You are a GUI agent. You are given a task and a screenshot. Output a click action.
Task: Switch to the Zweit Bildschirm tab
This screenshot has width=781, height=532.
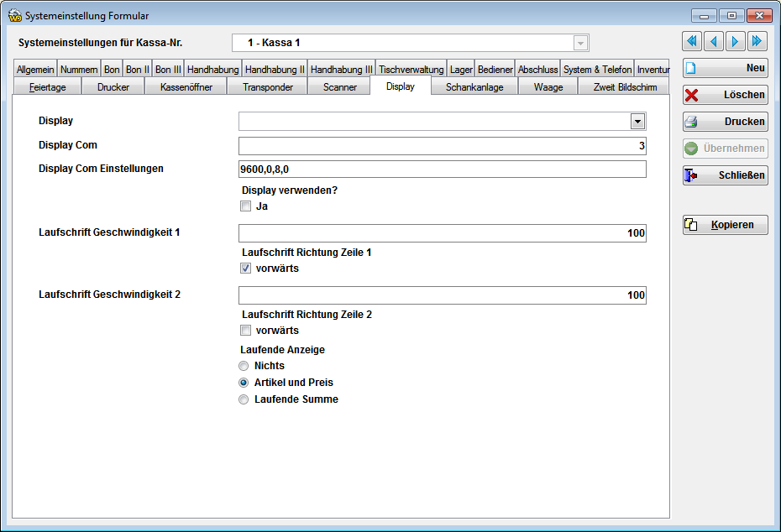point(625,87)
